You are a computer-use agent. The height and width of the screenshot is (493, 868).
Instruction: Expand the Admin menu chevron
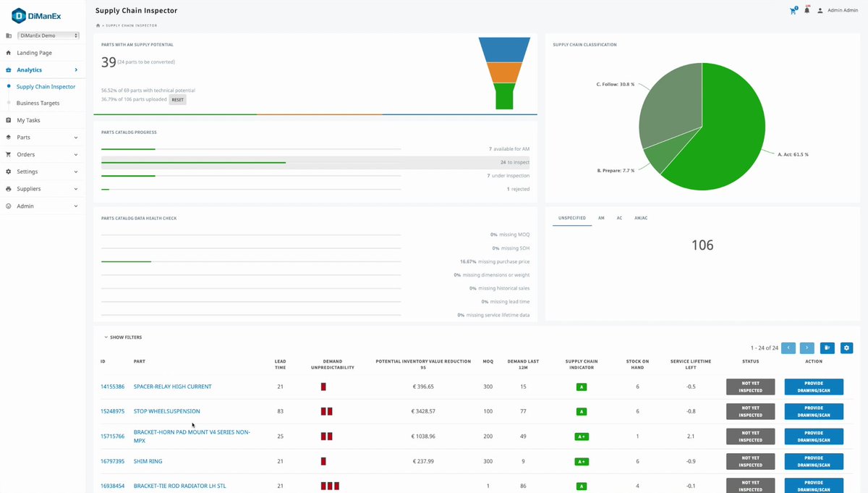[76, 206]
